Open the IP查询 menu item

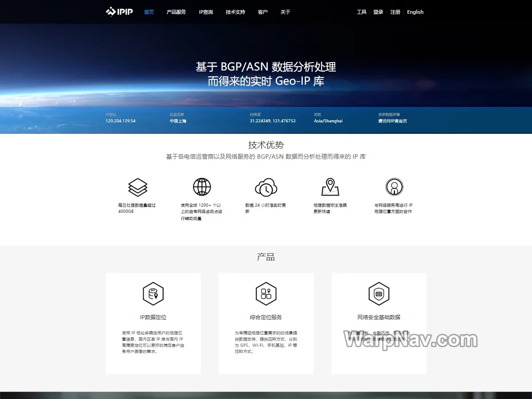click(x=206, y=12)
